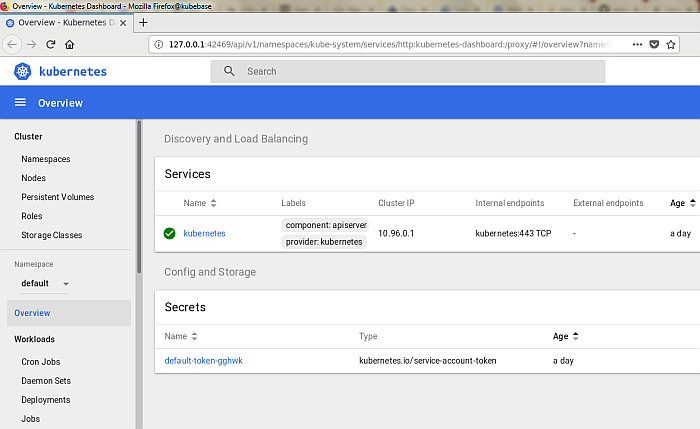700x429 pixels.
Task: Click the Firefox icon in title bar
Action: click(4, 6)
